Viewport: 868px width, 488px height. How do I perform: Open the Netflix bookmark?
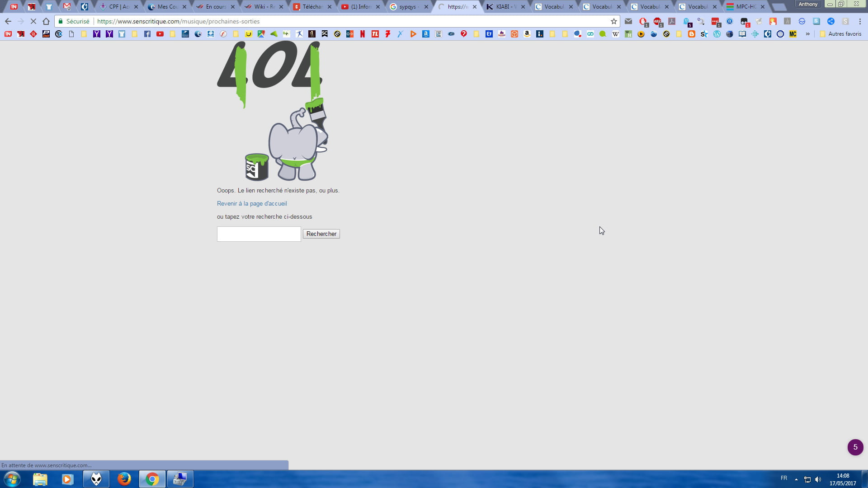click(363, 34)
